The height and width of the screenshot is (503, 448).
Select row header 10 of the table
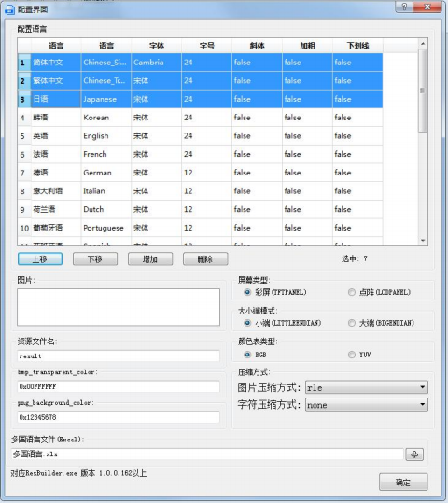point(24,228)
